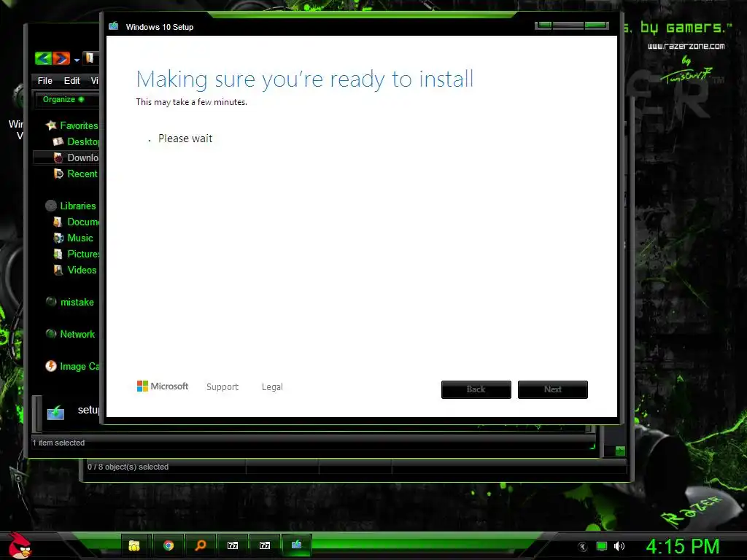Open Google Chrome from taskbar
Viewport: 747px width, 560px height.
coord(169,545)
